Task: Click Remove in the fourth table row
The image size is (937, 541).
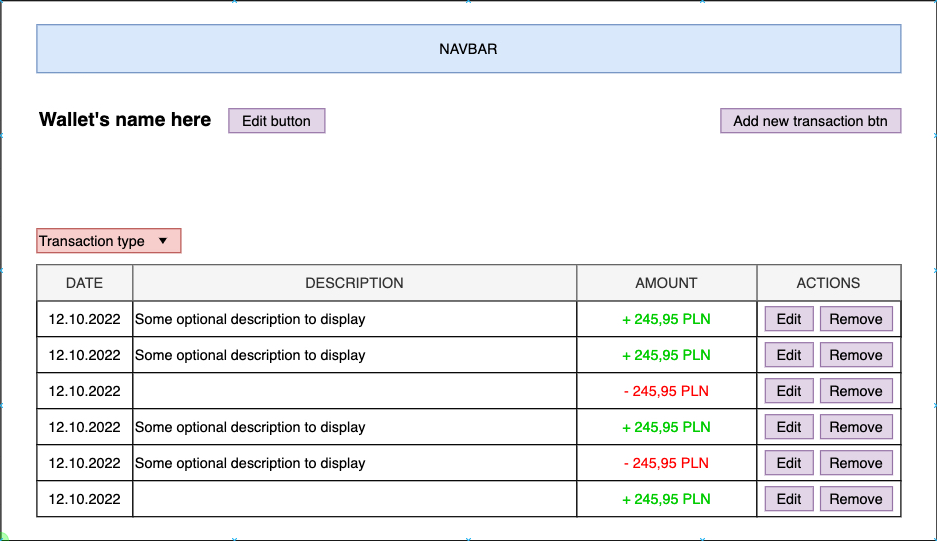Action: pos(856,427)
